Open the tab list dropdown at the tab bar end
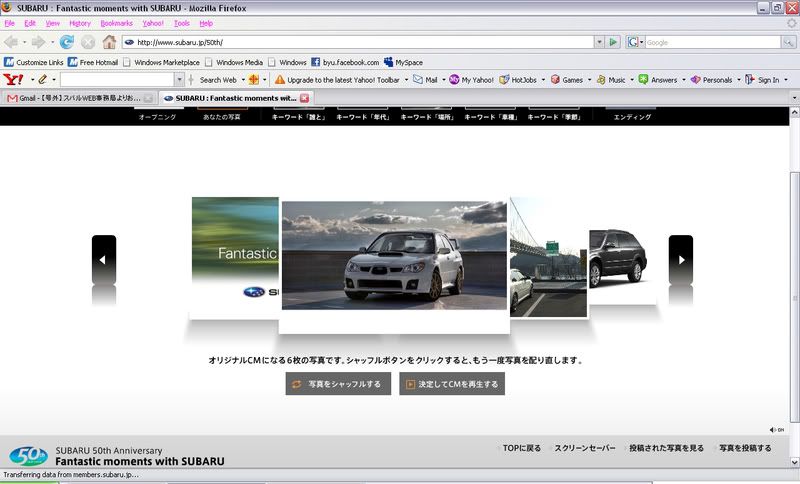The image size is (800, 484). pyautogui.click(x=794, y=98)
